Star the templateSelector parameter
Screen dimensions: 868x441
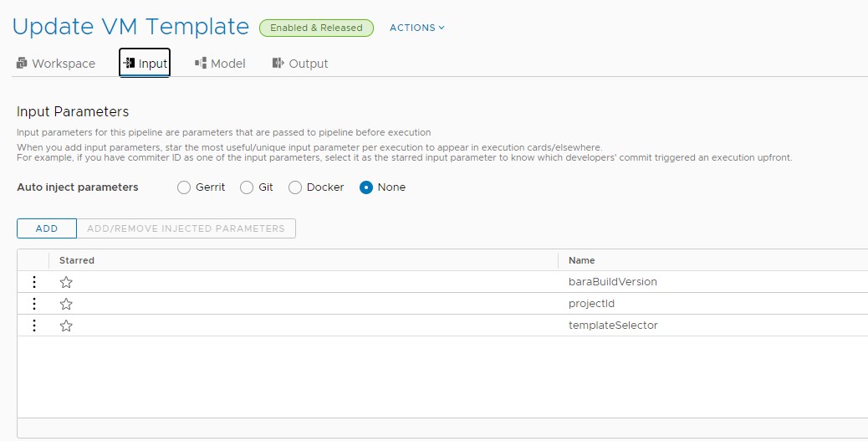click(66, 326)
